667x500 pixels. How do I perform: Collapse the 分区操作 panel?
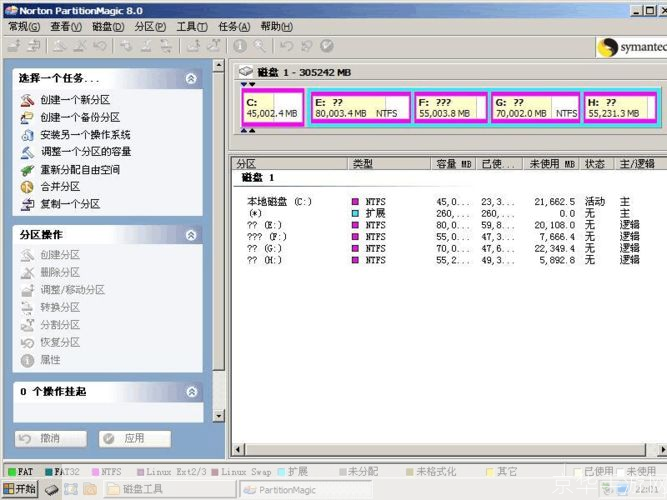(191, 235)
